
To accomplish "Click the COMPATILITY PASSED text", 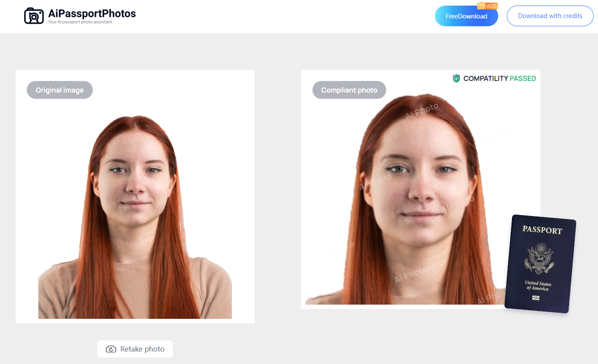I will click(x=499, y=78).
